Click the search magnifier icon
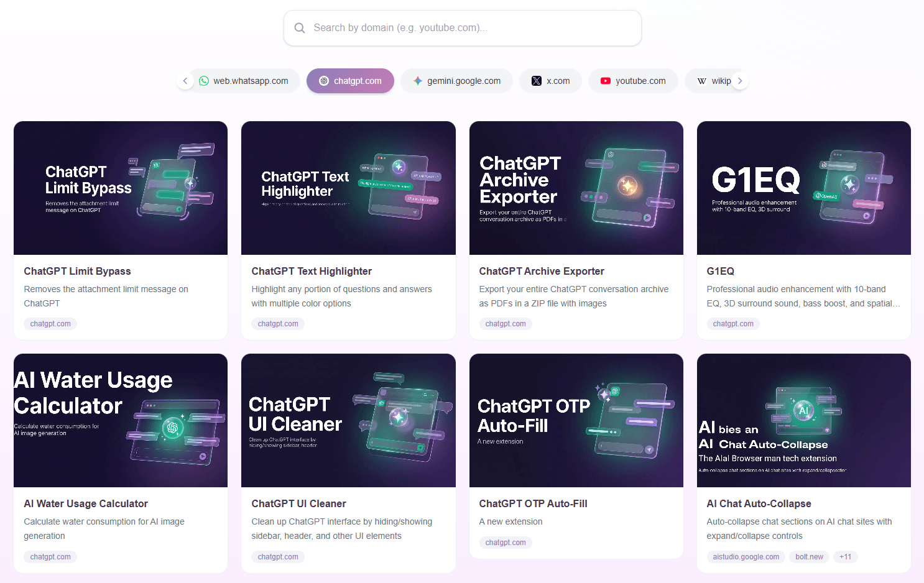Screen dimensions: 924x583 [300, 28]
